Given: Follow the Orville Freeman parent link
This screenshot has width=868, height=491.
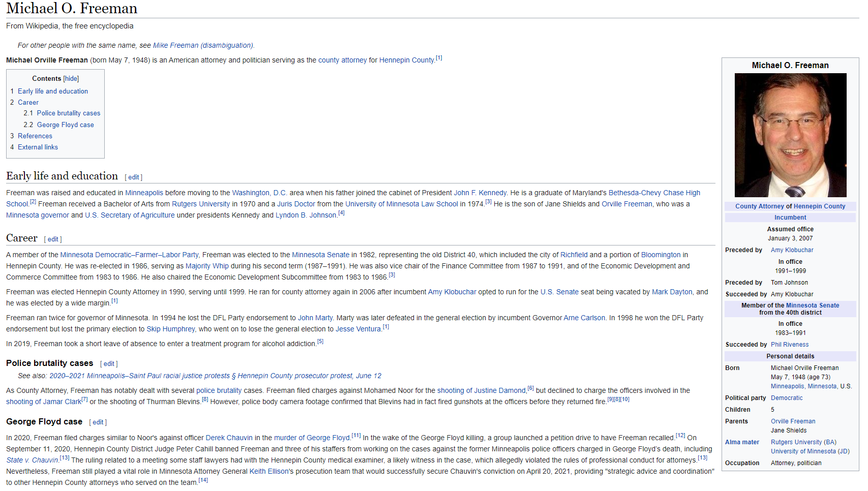Looking at the screenshot, I should 793,421.
